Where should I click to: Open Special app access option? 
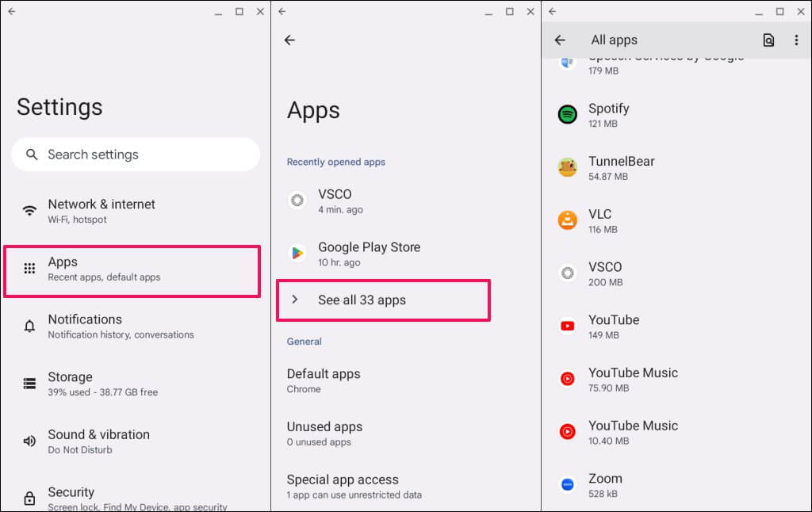pos(405,486)
